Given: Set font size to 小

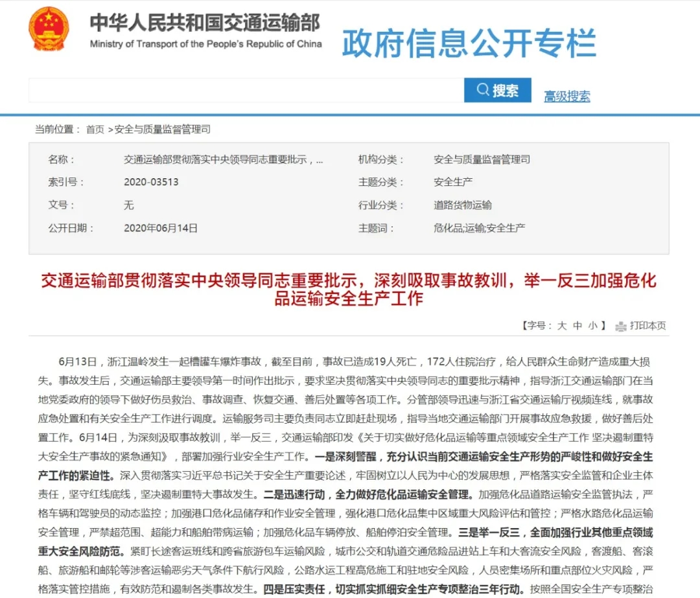Looking at the screenshot, I should [593, 326].
